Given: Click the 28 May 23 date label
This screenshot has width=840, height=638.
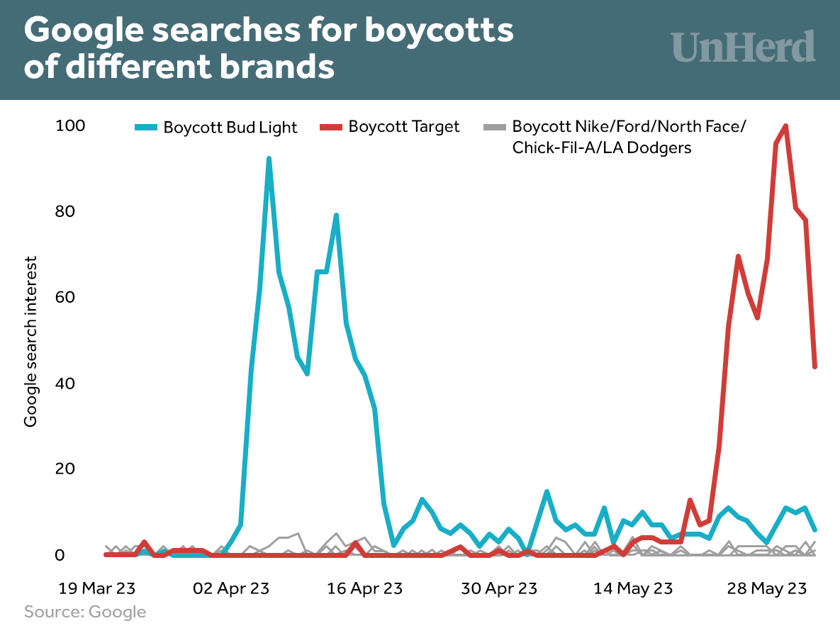Looking at the screenshot, I should point(769,588).
